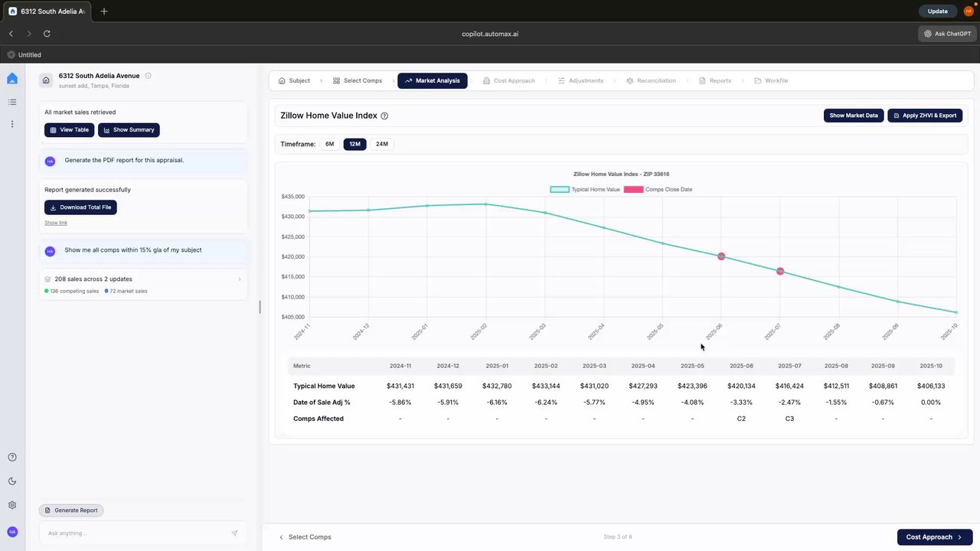Set timeframe to 6M
This screenshot has width=980, height=551.
pos(329,144)
